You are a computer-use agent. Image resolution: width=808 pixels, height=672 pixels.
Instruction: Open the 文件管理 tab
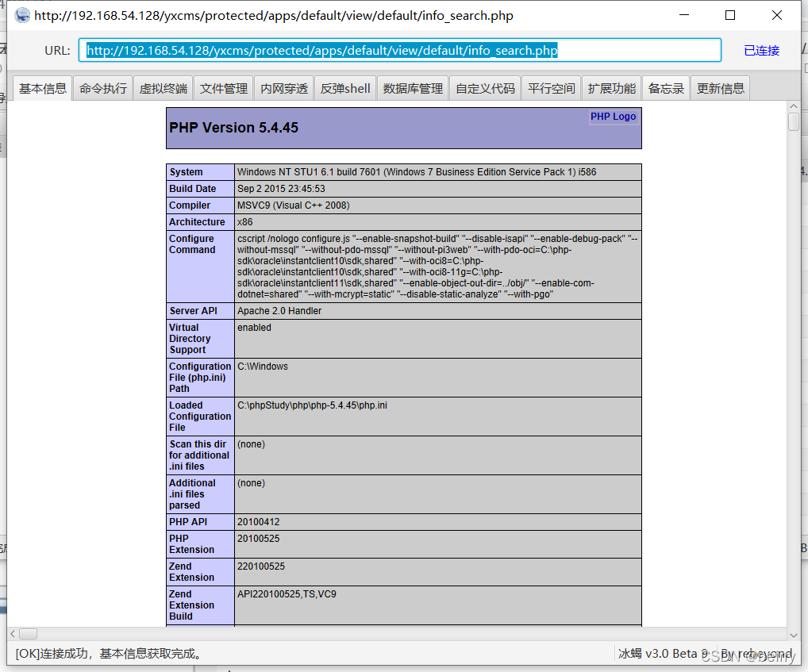pyautogui.click(x=224, y=88)
